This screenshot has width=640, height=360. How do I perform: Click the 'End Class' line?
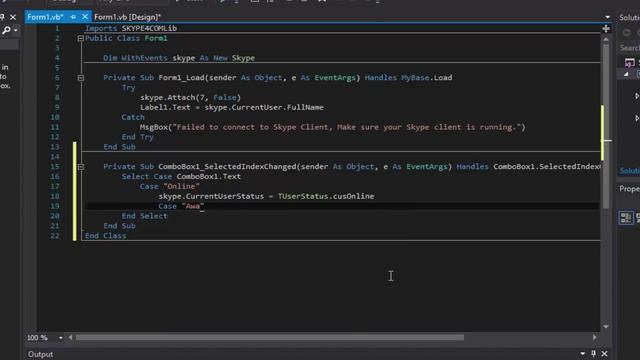[x=105, y=236]
